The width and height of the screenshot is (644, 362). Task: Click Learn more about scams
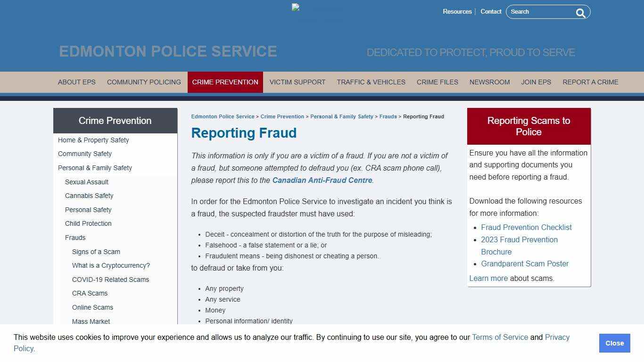coord(488,278)
